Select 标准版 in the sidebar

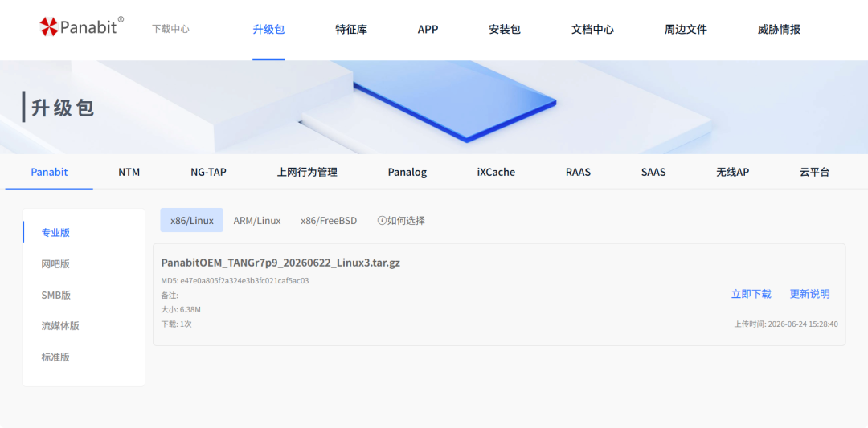coord(56,357)
